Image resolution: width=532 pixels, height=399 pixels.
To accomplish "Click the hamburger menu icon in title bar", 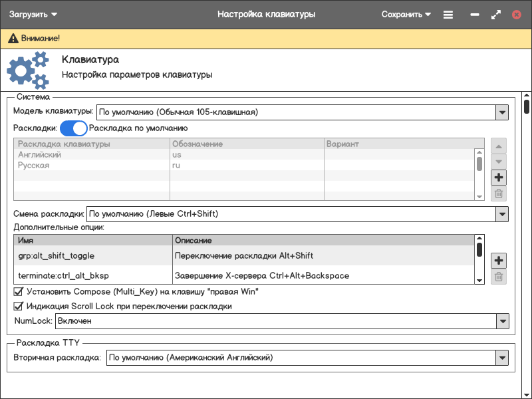I will click(x=448, y=14).
